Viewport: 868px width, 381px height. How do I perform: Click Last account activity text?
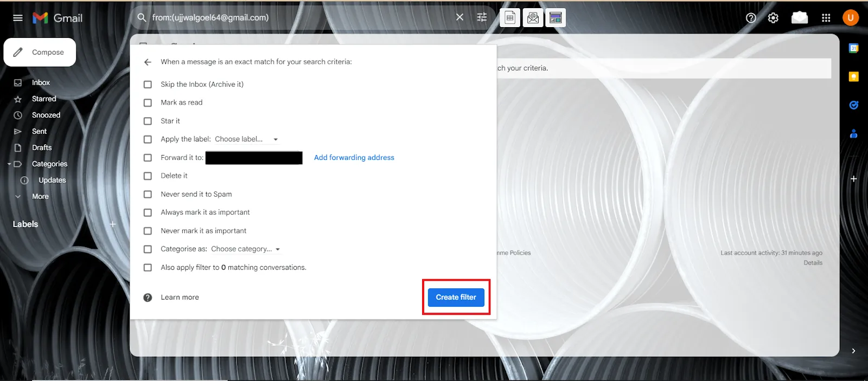tap(771, 253)
